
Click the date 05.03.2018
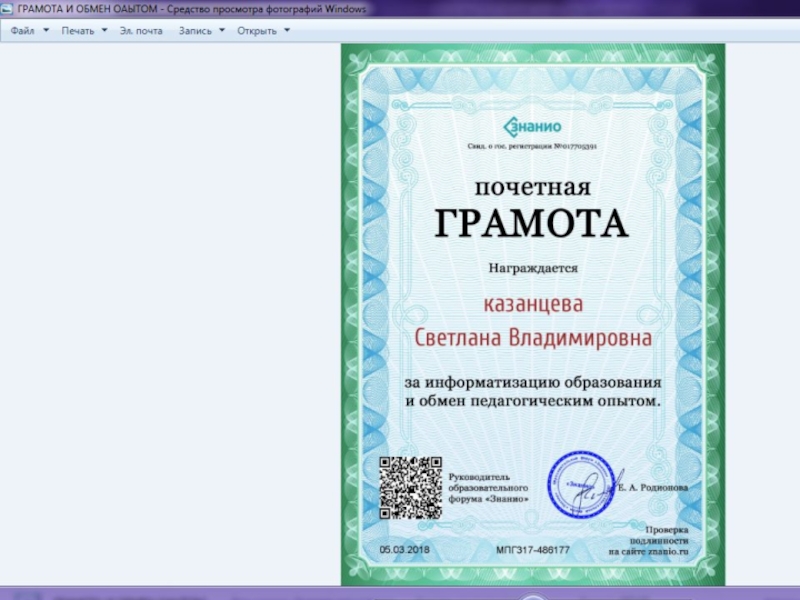(x=405, y=550)
